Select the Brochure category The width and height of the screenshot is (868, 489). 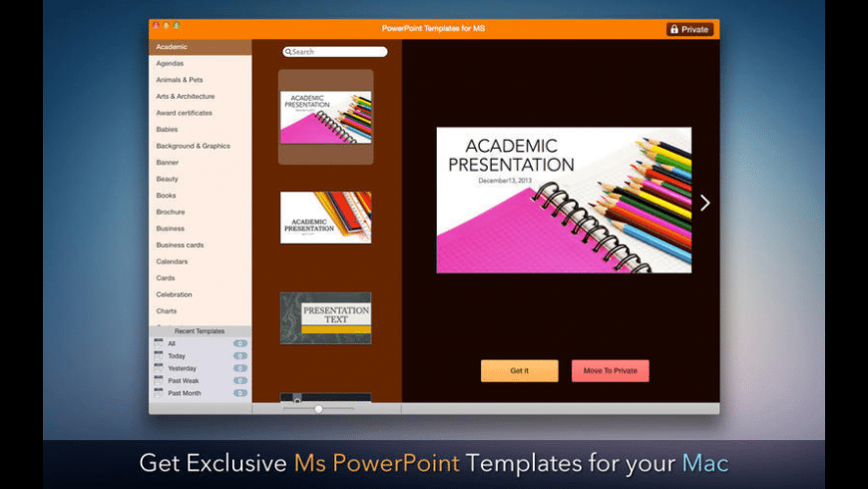[200, 213]
